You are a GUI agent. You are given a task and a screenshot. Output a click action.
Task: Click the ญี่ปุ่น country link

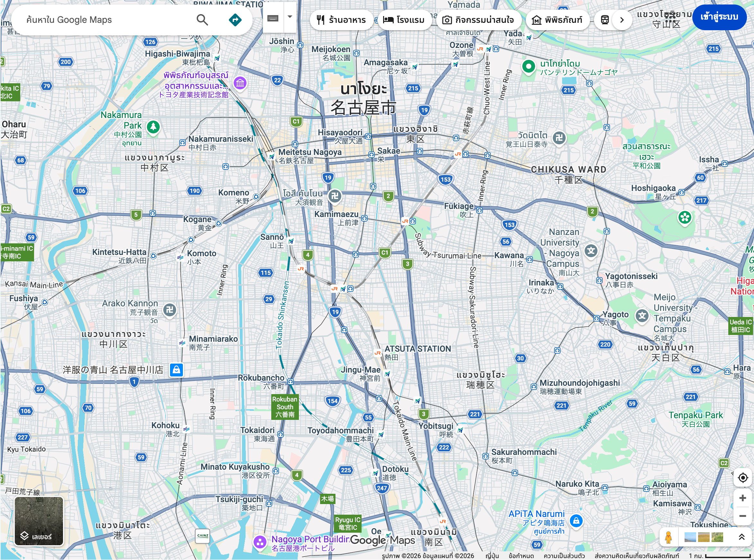492,556
